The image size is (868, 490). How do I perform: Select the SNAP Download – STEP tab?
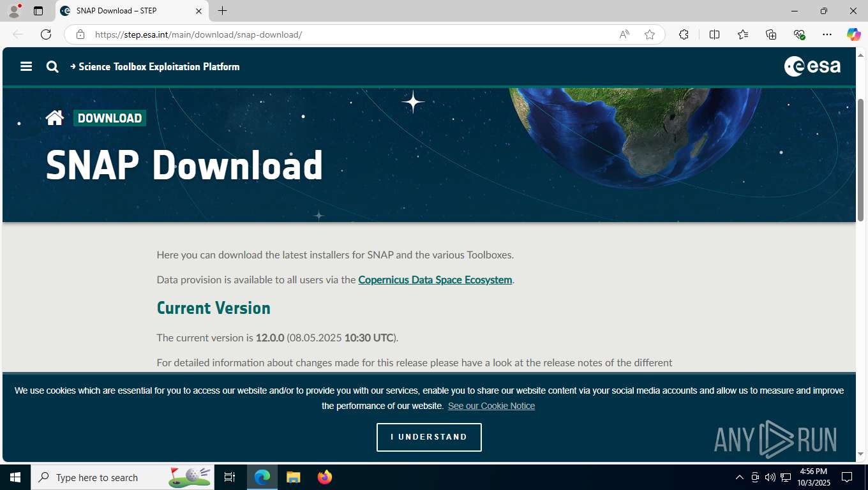(x=131, y=11)
